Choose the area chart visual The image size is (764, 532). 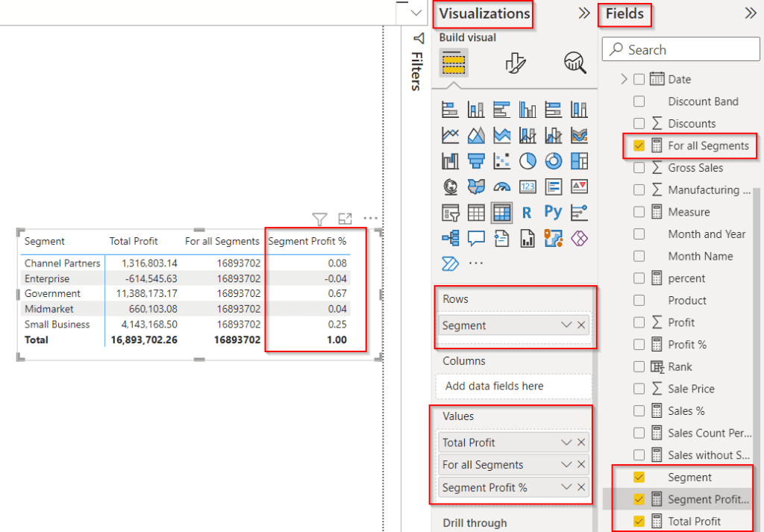click(x=475, y=135)
